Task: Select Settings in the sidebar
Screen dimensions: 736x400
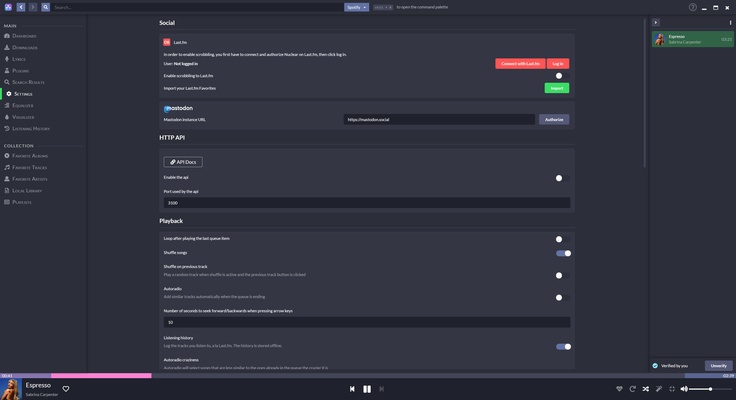Action: (x=19, y=94)
